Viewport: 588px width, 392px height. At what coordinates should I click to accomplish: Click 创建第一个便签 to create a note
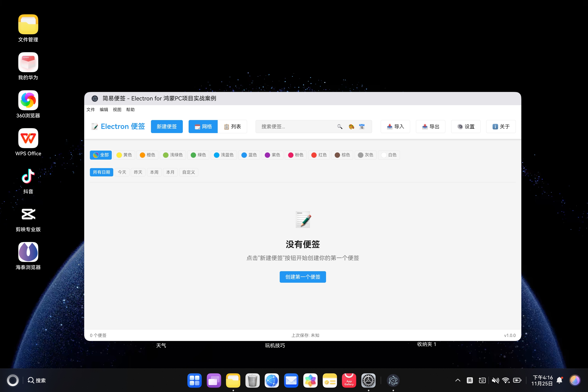point(303,277)
